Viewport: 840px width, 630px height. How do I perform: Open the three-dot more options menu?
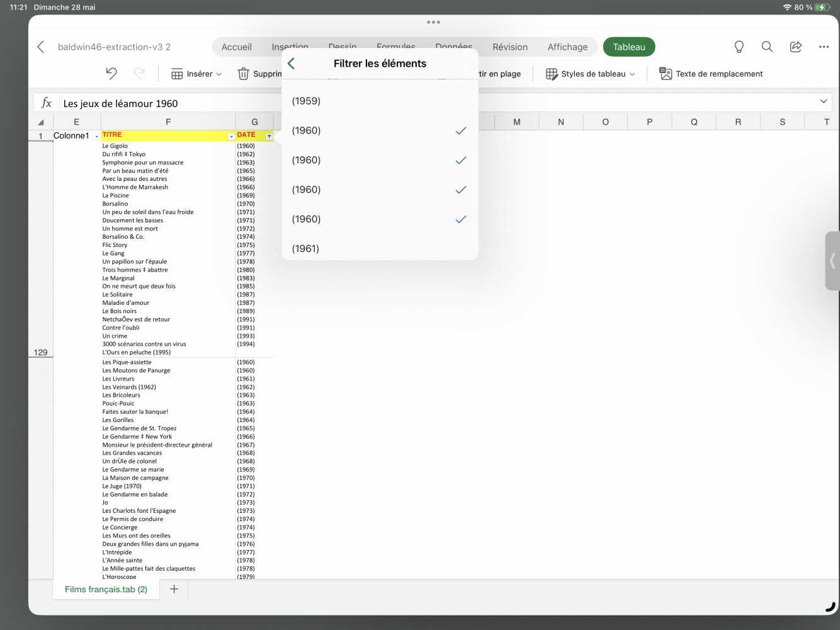824,47
